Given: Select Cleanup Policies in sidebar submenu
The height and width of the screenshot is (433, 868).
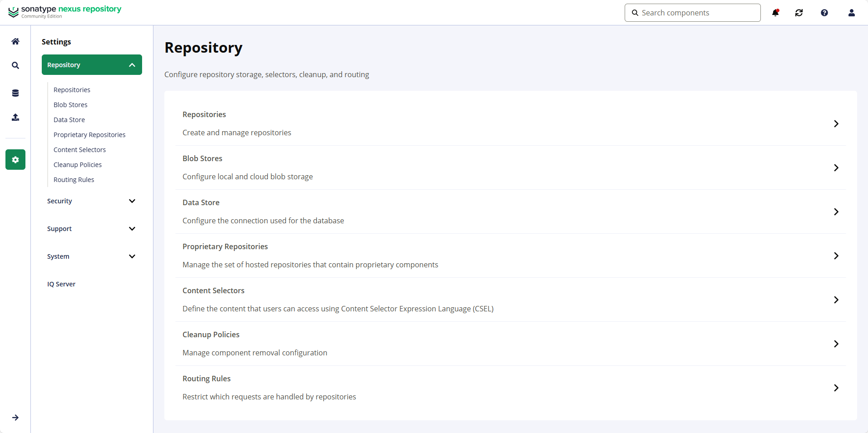Looking at the screenshot, I should pos(78,165).
